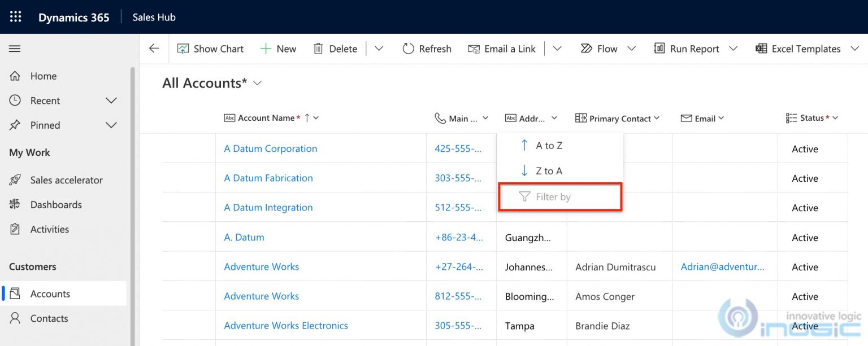868x346 pixels.
Task: Collapse the Recent section chevron
Action: (x=111, y=100)
